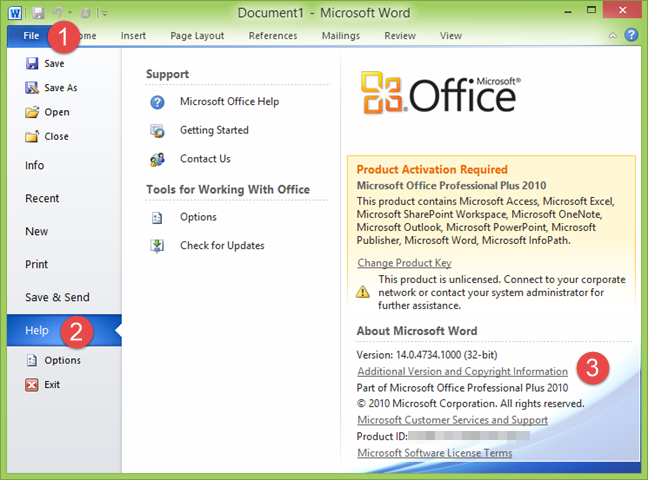Click the Save label in the Backstage menu
This screenshot has height=480, width=648.
tap(54, 64)
